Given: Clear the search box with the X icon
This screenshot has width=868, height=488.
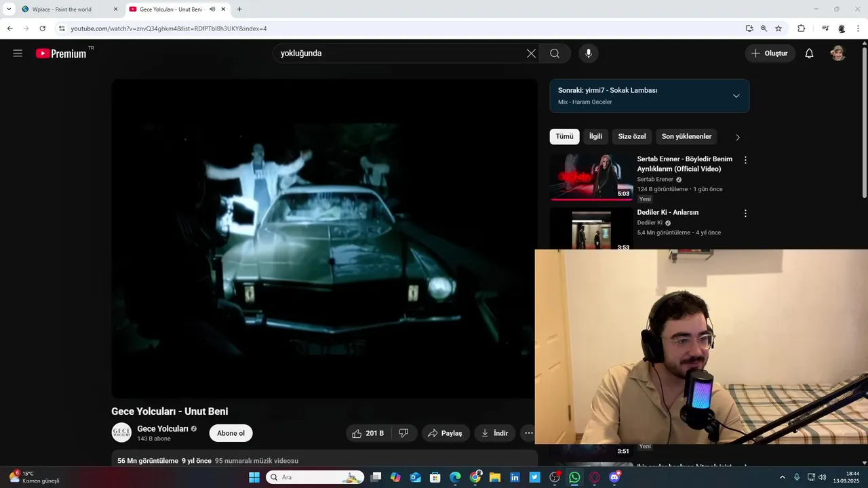Looking at the screenshot, I should coord(531,54).
